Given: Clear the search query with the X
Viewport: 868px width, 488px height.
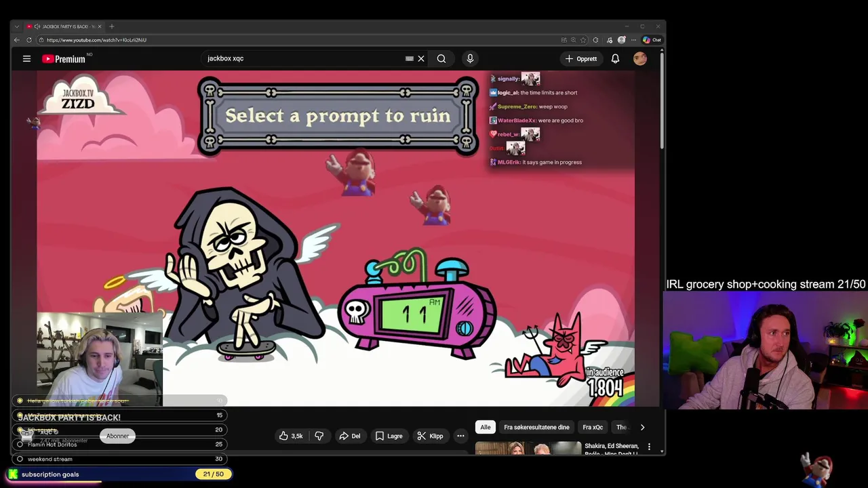Looking at the screenshot, I should click(421, 59).
